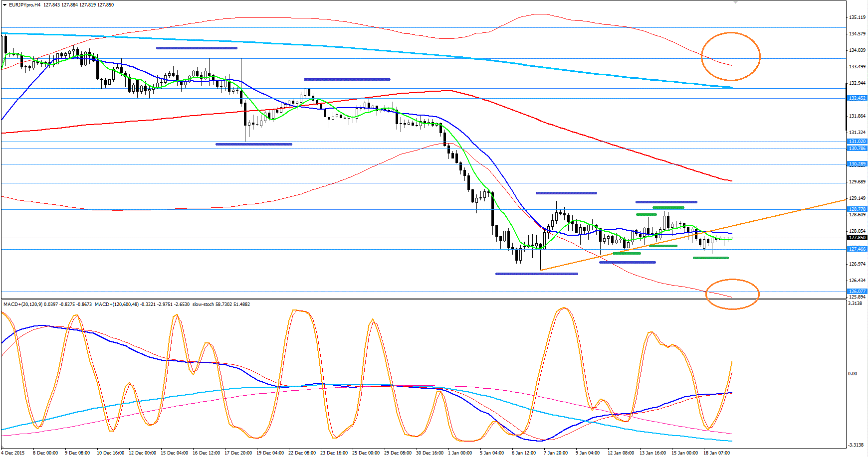Click the indicator scale value 0.00
Viewport: 868px width, 457px height.
pyautogui.click(x=853, y=374)
